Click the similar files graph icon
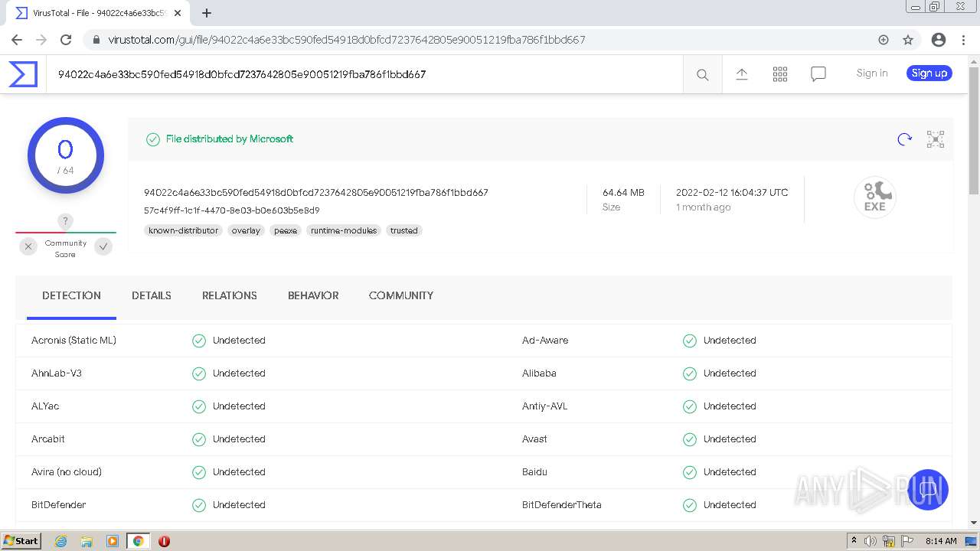Screen dimensions: 980x551 (935, 139)
